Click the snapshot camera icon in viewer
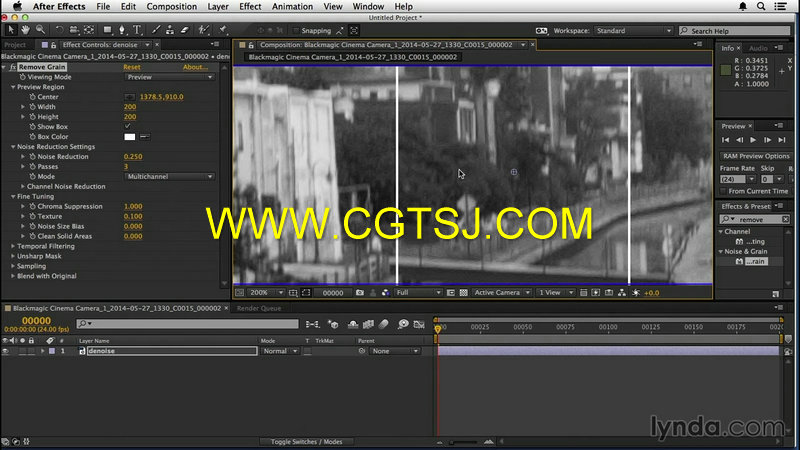This screenshot has width=800, height=450. point(360,293)
